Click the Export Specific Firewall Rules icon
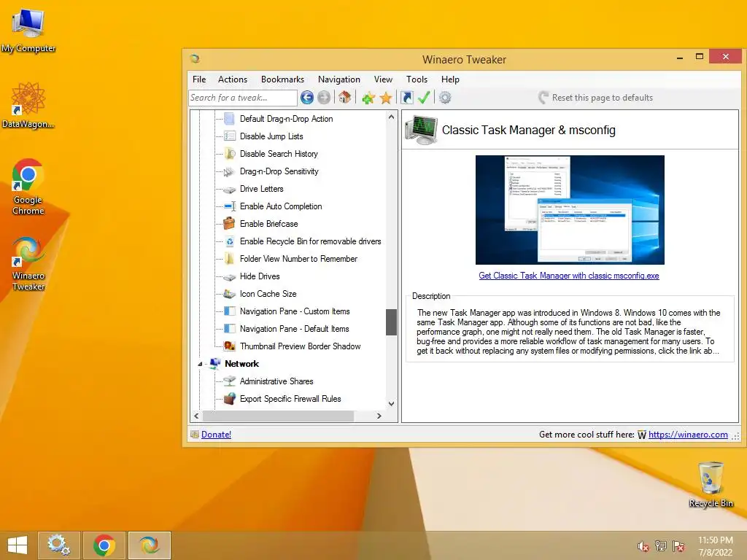 tap(229, 399)
